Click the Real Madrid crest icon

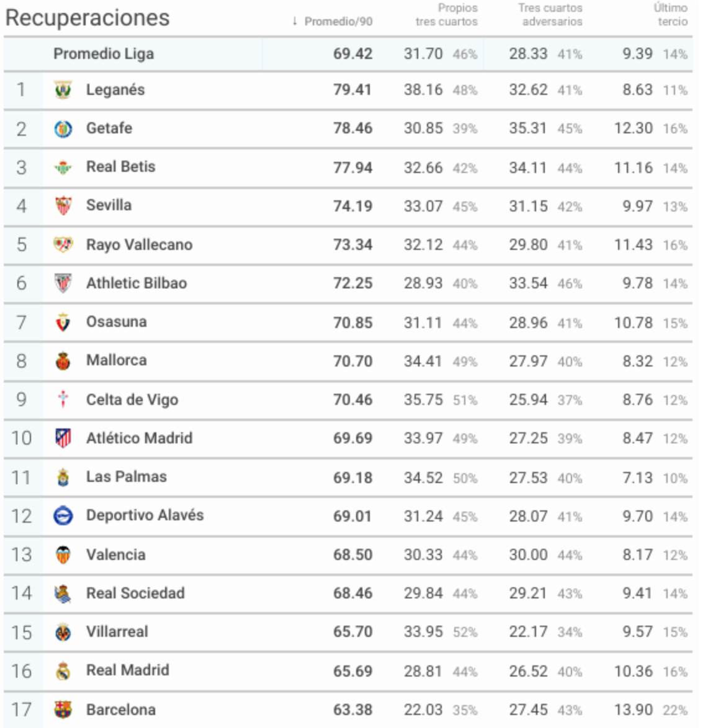63,671
